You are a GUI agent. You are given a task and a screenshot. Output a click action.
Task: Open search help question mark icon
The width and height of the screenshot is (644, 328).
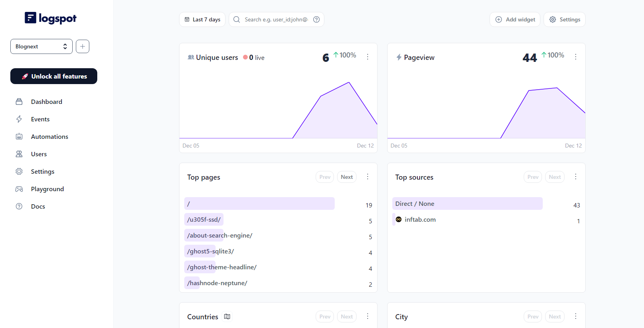coord(316,19)
